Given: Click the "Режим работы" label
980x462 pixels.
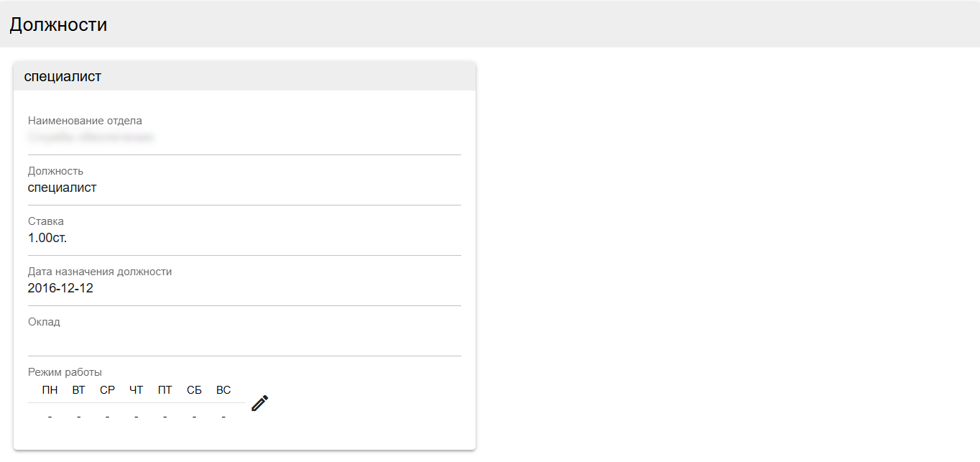Looking at the screenshot, I should [x=65, y=372].
